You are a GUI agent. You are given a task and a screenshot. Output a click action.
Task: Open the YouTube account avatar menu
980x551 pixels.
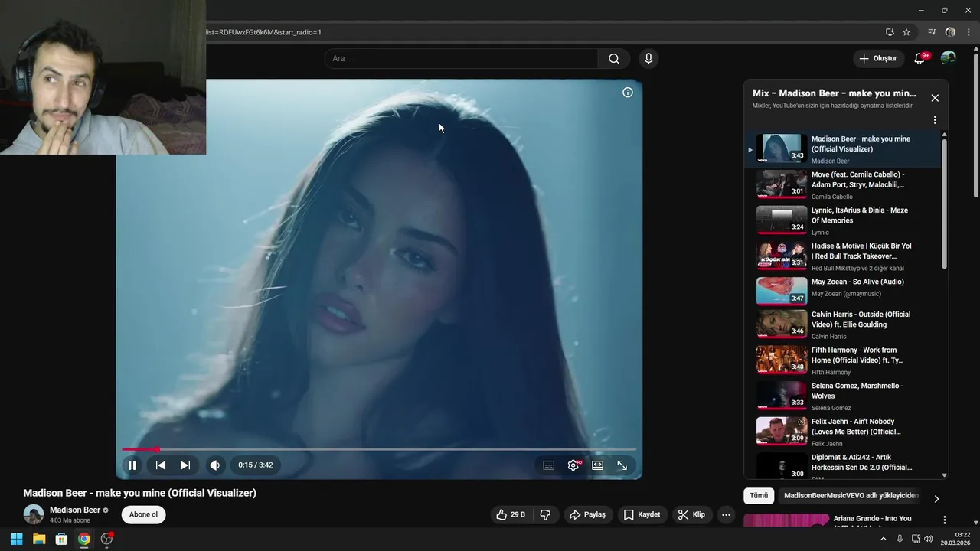[x=949, y=59]
